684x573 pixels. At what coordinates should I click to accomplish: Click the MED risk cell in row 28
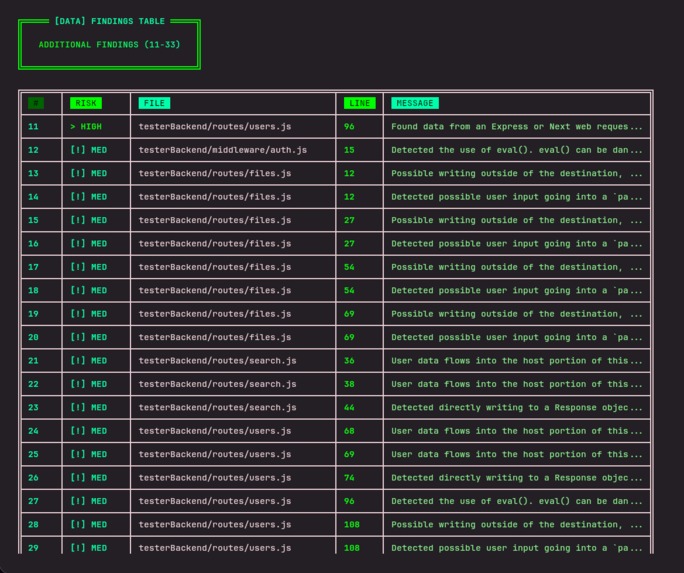point(89,524)
